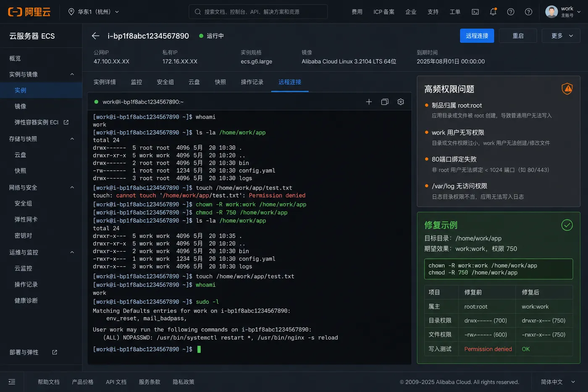The height and width of the screenshot is (392, 588).
Task: Click the public IP value 47.100.XX.XX
Action: click(111, 61)
